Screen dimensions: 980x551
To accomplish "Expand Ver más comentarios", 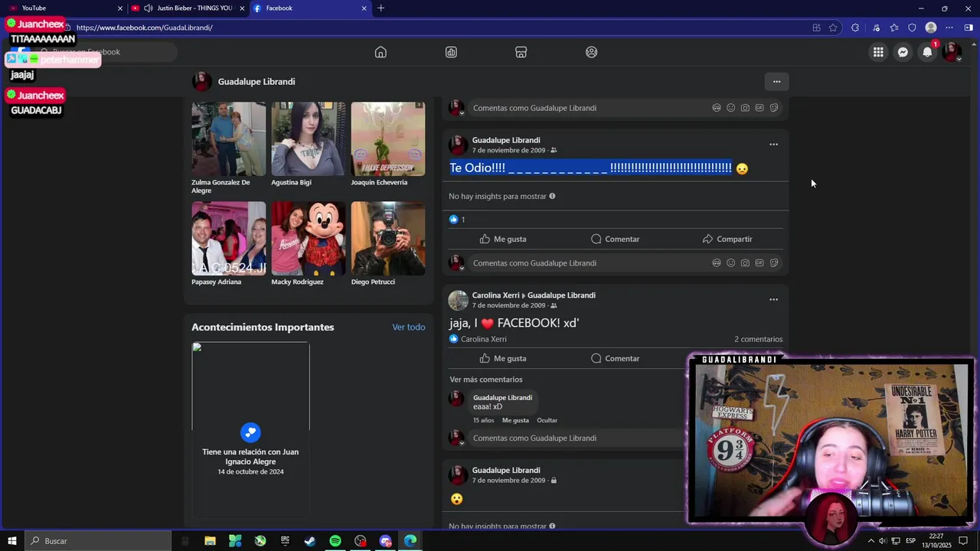I will pyautogui.click(x=486, y=380).
